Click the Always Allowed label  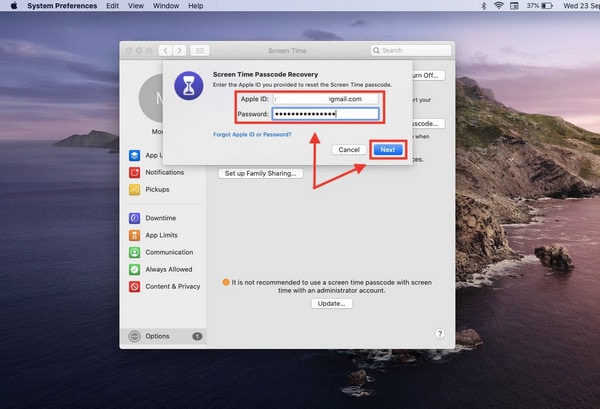168,269
